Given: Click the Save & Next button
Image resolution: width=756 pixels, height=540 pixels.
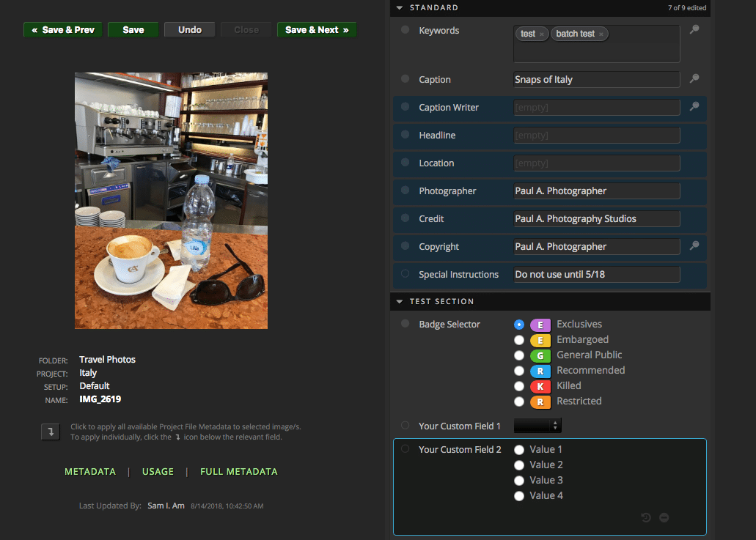Looking at the screenshot, I should point(317,30).
